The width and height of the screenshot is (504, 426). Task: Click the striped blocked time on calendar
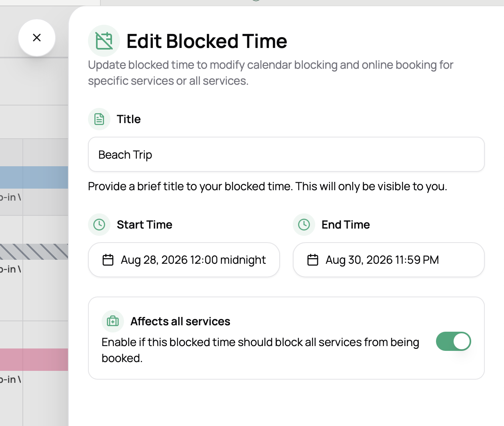coord(34,252)
